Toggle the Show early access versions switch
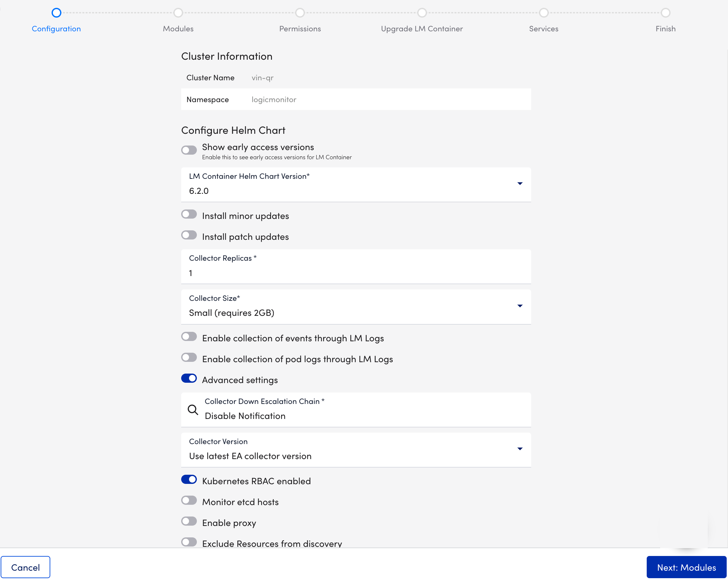Screen dimensions: 728x586 click(x=189, y=149)
